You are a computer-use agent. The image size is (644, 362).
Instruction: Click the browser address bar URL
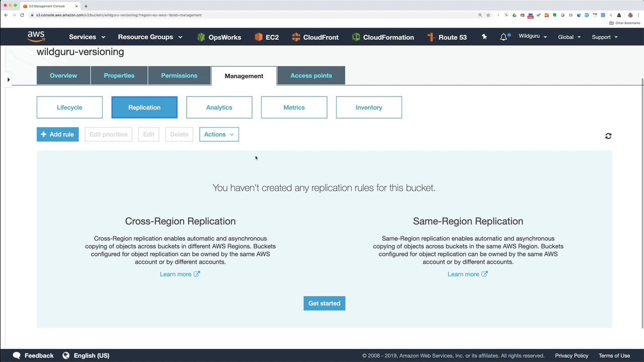point(119,15)
